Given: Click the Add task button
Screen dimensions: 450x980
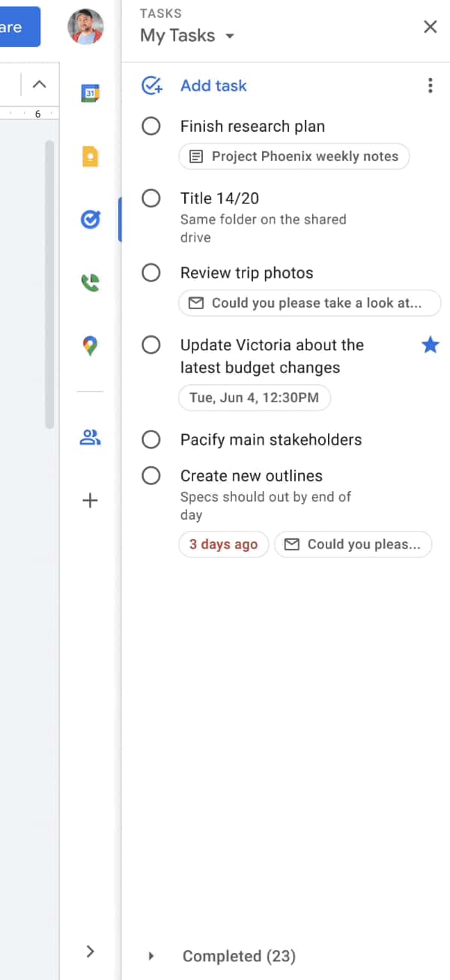Looking at the screenshot, I should [213, 85].
